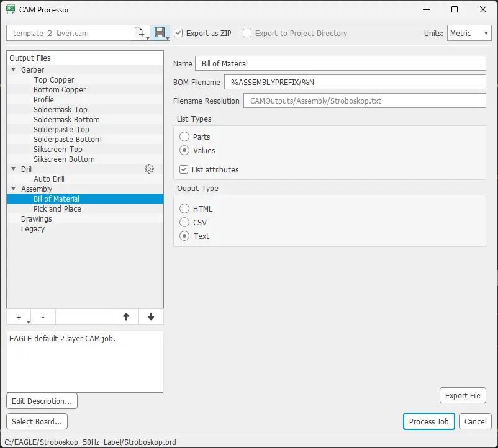Select the Parts list type radio button

[x=184, y=137]
